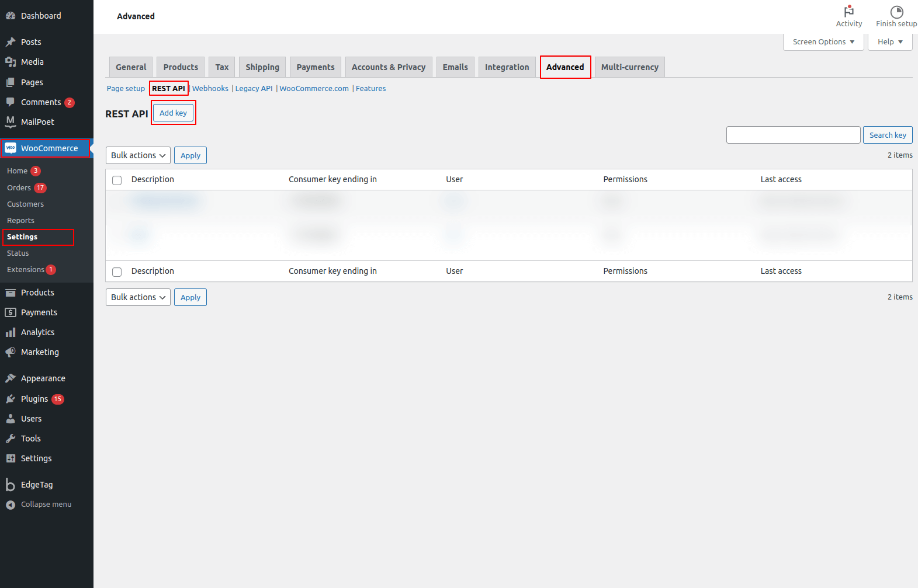Open the bottom Bulk actions dropdown
Screen dimensions: 918x588
tap(138, 297)
